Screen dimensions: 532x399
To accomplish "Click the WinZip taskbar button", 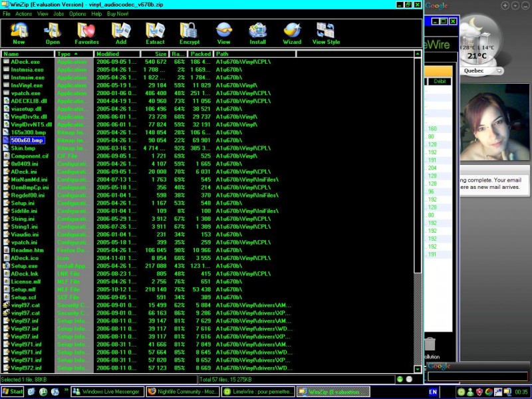I will pos(333,392).
